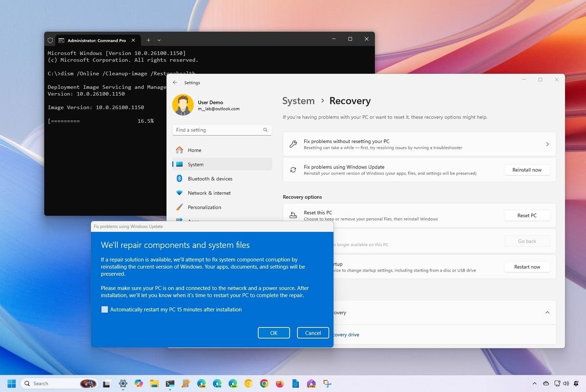This screenshot has width=586, height=392.
Task: Open Chrome Canary from taskbar
Action: pyautogui.click(x=249, y=384)
